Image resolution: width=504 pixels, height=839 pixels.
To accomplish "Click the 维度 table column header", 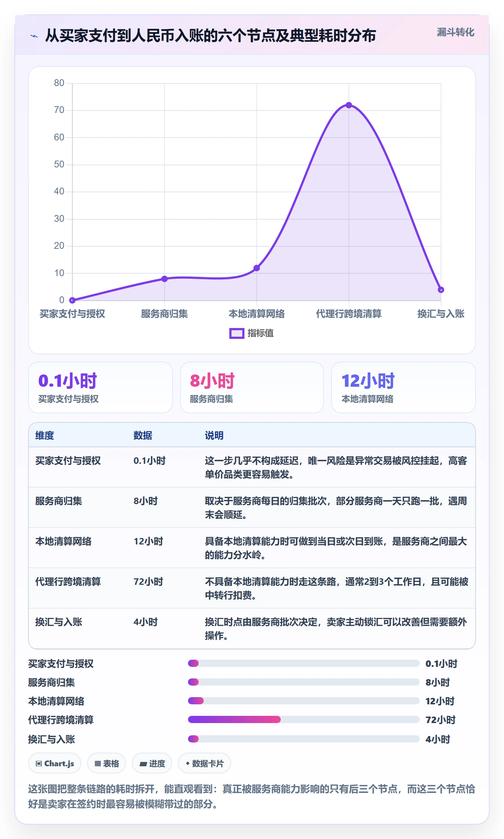I will [x=45, y=435].
